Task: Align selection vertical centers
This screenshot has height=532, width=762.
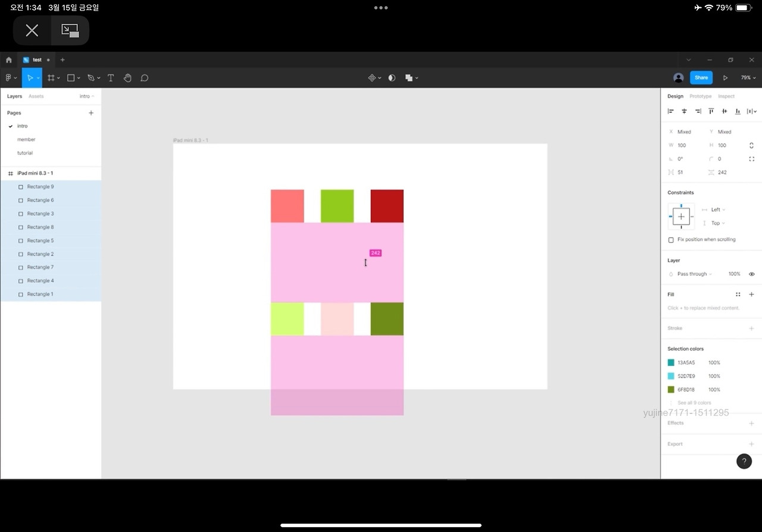Action: tap(724, 111)
